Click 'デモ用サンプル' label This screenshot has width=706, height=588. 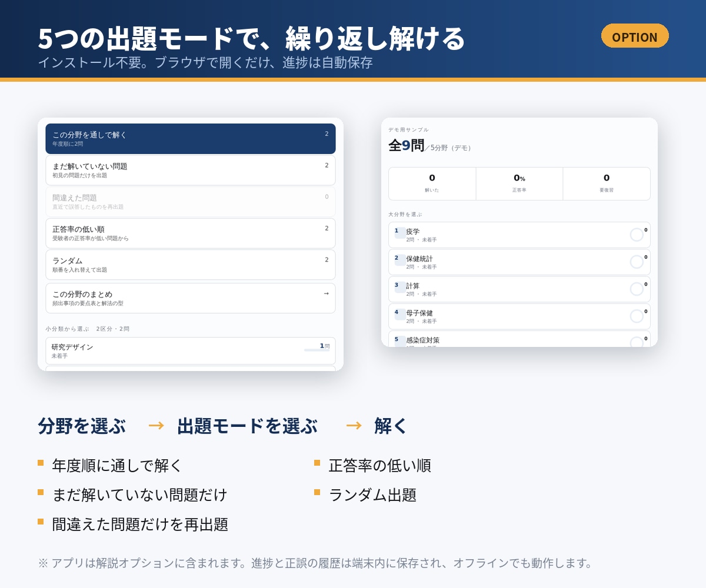(x=408, y=129)
